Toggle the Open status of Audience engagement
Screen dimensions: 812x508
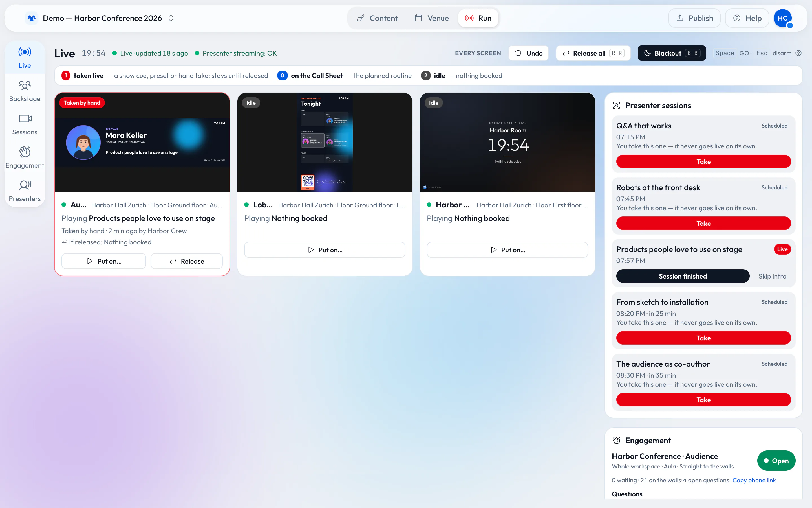[776, 461]
